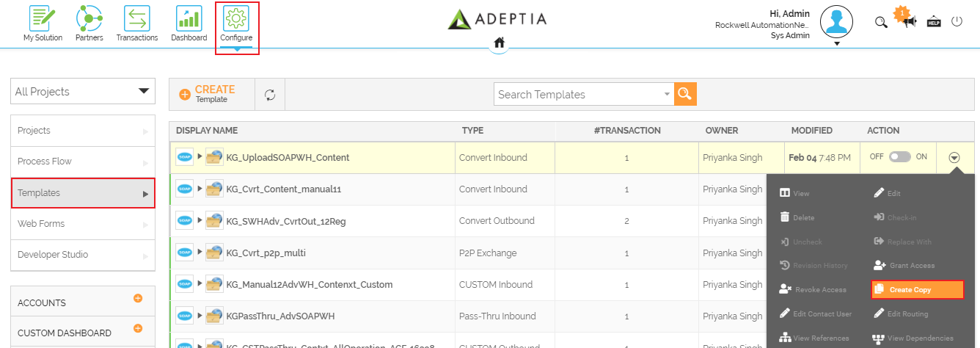Screen dimensions: 980x348
Task: Open the My Solution icon
Action: click(x=43, y=18)
